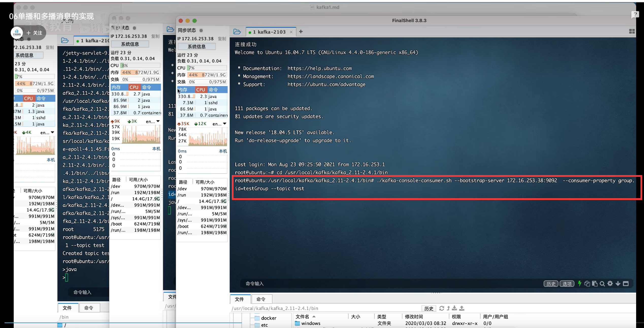Click the copy icon in terminal toolbar
This screenshot has width=644, height=328.
tap(587, 284)
